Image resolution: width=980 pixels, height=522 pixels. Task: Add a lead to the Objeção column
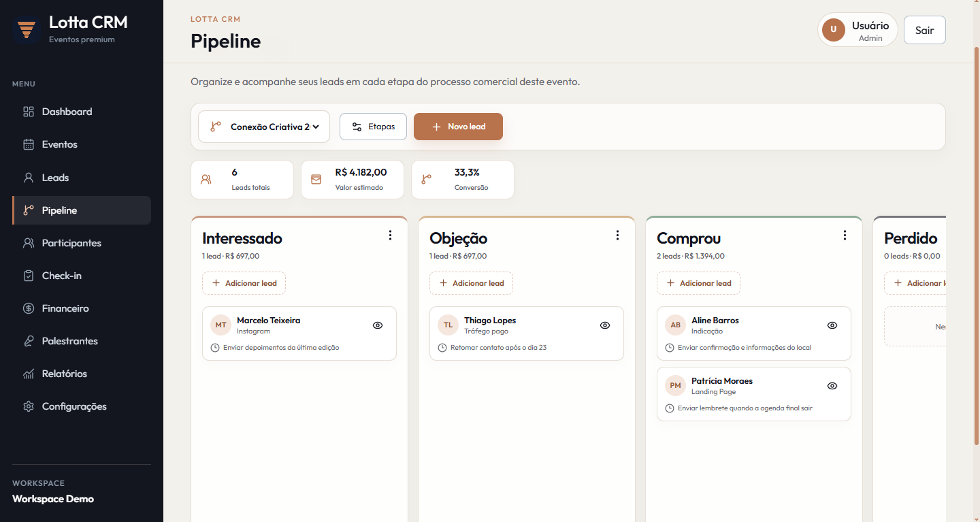tap(471, 283)
